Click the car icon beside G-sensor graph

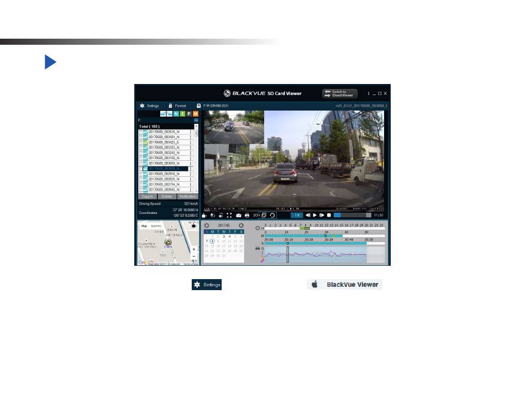point(258,248)
